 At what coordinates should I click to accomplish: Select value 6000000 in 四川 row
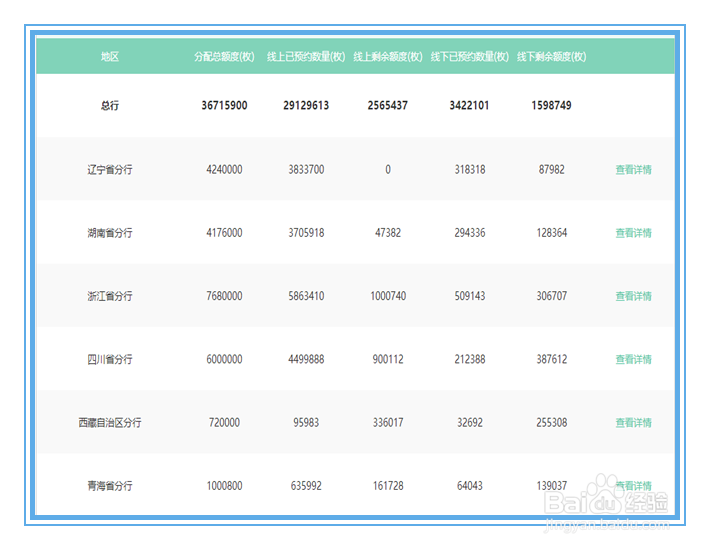pyautogui.click(x=224, y=359)
